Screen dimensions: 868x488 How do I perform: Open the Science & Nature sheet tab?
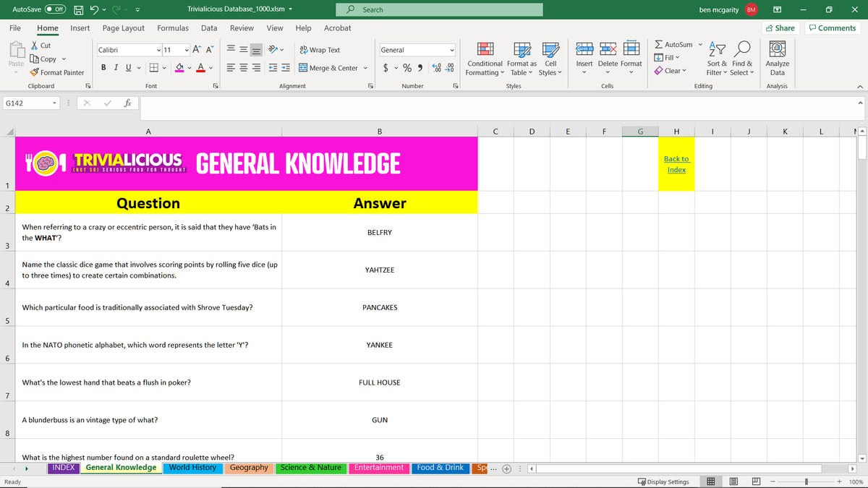click(x=311, y=468)
